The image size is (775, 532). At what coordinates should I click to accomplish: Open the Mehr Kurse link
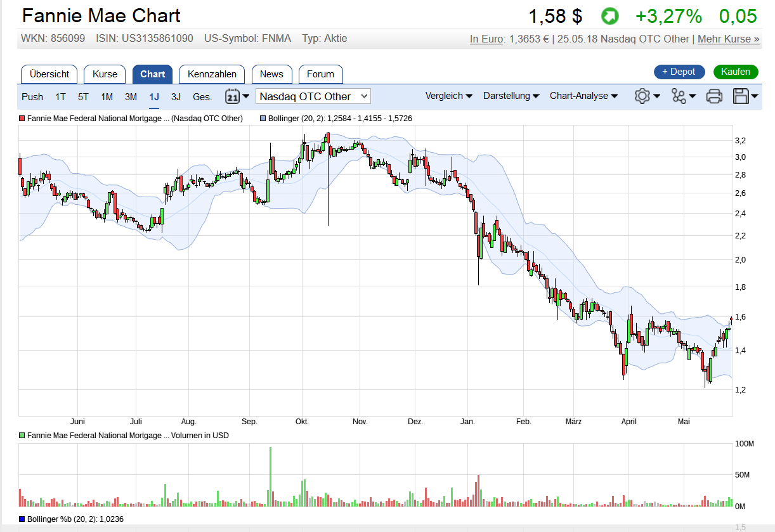(728, 39)
